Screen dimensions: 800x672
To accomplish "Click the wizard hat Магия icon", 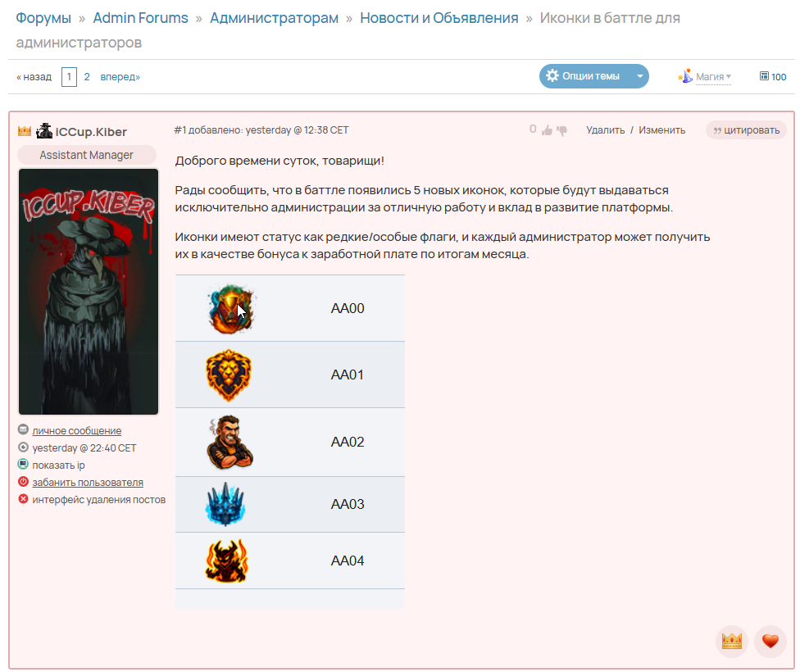I will tap(686, 76).
